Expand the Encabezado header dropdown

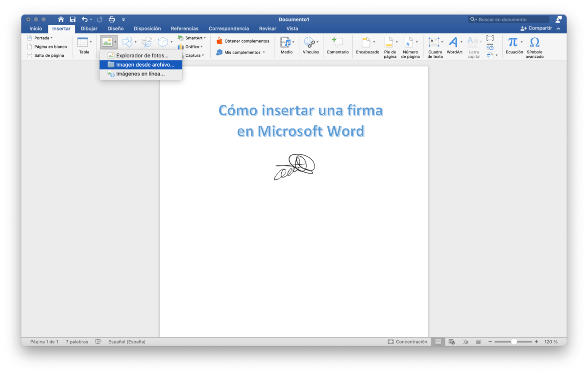pos(374,42)
